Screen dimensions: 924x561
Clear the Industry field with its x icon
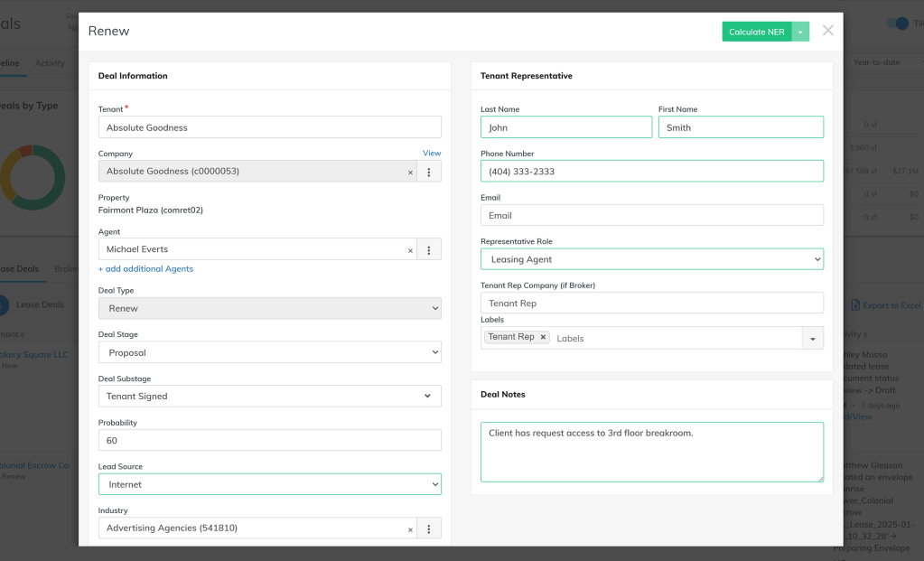tap(410, 529)
